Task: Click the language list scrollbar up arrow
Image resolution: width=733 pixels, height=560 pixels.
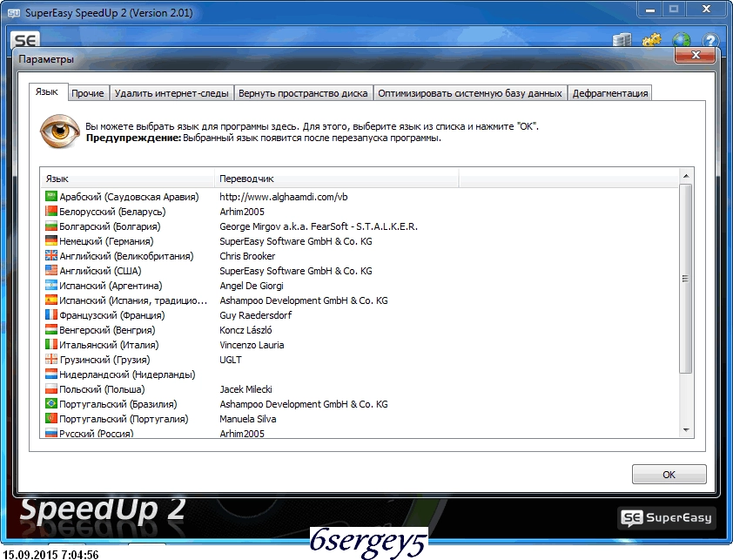Action: (x=686, y=176)
